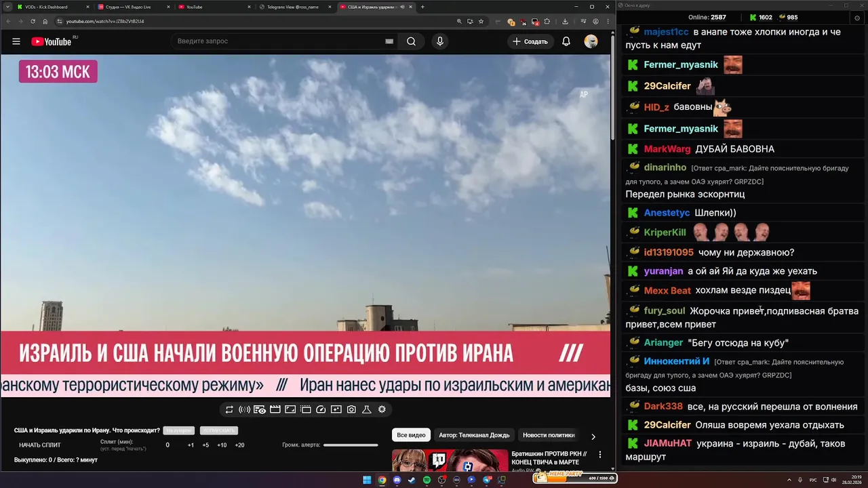Take a screenshot with the camera icon
This screenshot has height=488, width=868.
click(351, 409)
